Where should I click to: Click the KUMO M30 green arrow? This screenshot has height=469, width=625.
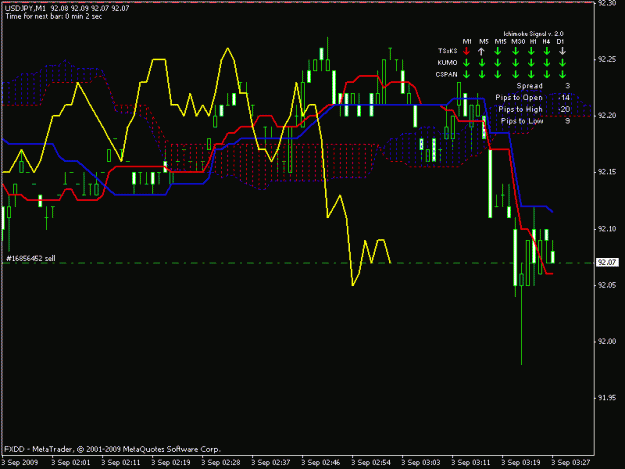click(x=516, y=63)
